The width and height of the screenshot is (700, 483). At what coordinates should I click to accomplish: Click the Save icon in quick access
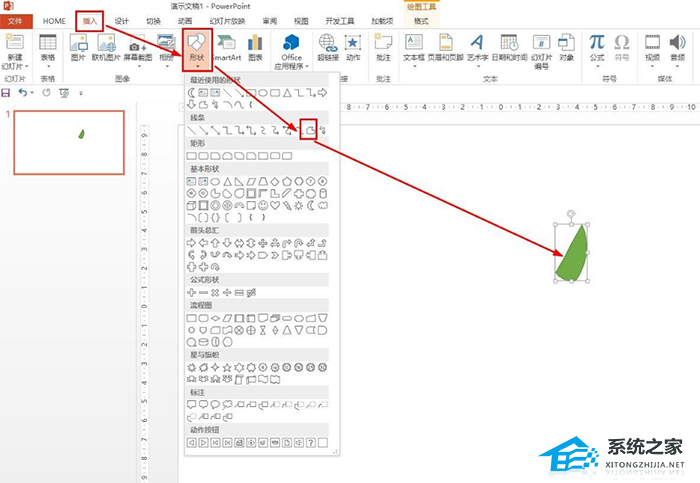6,93
